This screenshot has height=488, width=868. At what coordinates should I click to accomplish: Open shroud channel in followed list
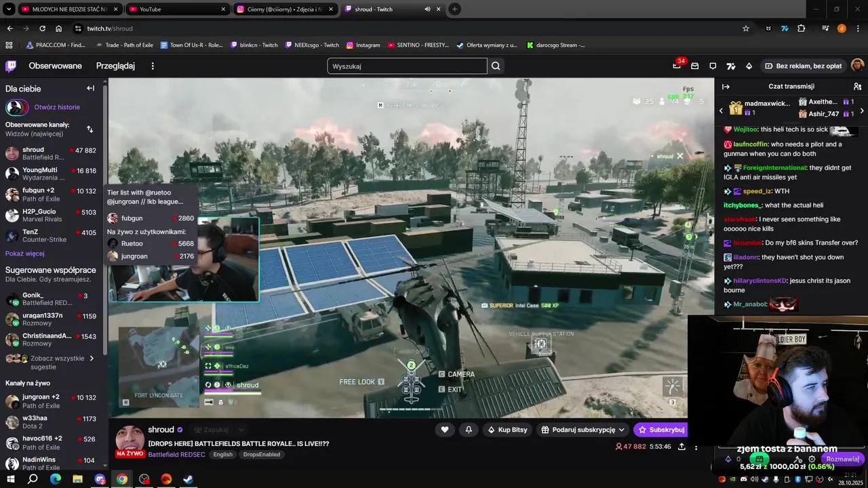pyautogui.click(x=51, y=153)
